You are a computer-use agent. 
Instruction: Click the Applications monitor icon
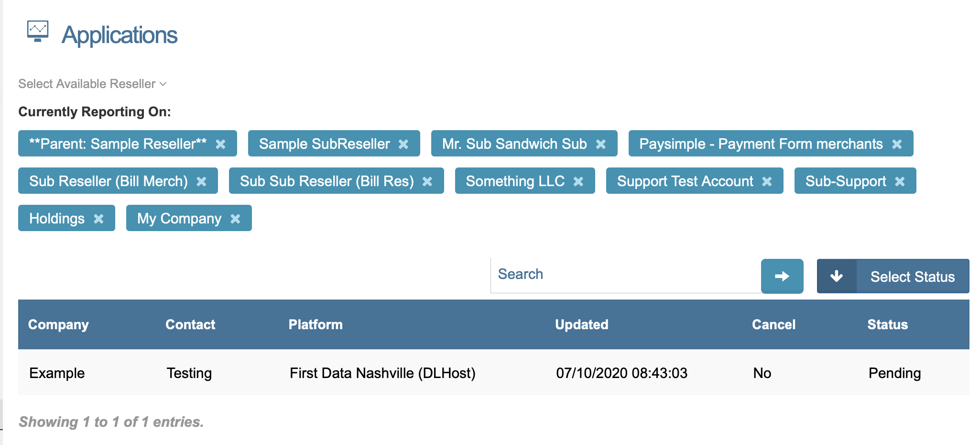[38, 32]
